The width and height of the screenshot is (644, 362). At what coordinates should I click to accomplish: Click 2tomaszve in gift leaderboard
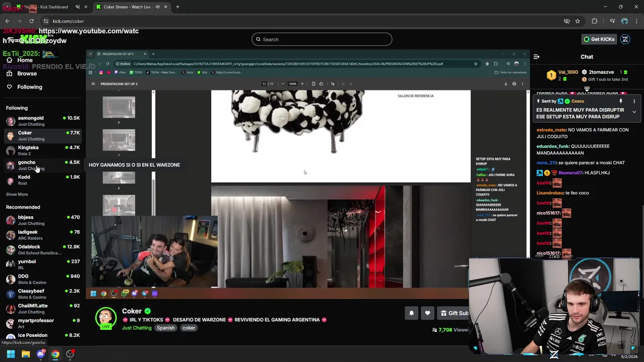(601, 72)
